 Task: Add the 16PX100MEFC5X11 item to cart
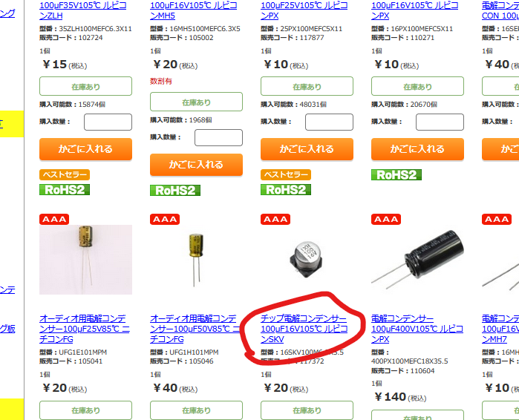417,149
